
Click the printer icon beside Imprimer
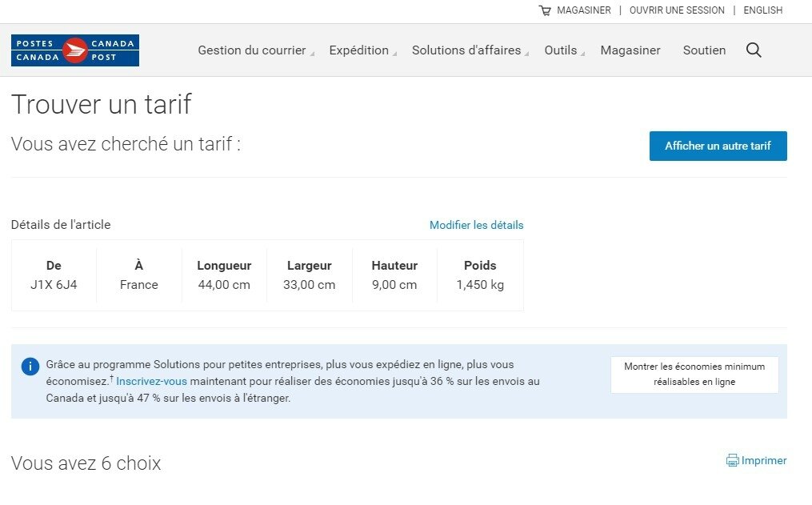click(732, 460)
